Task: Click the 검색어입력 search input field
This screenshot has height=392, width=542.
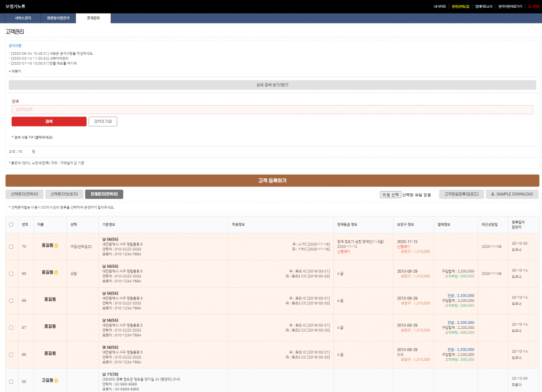Action: [x=271, y=109]
